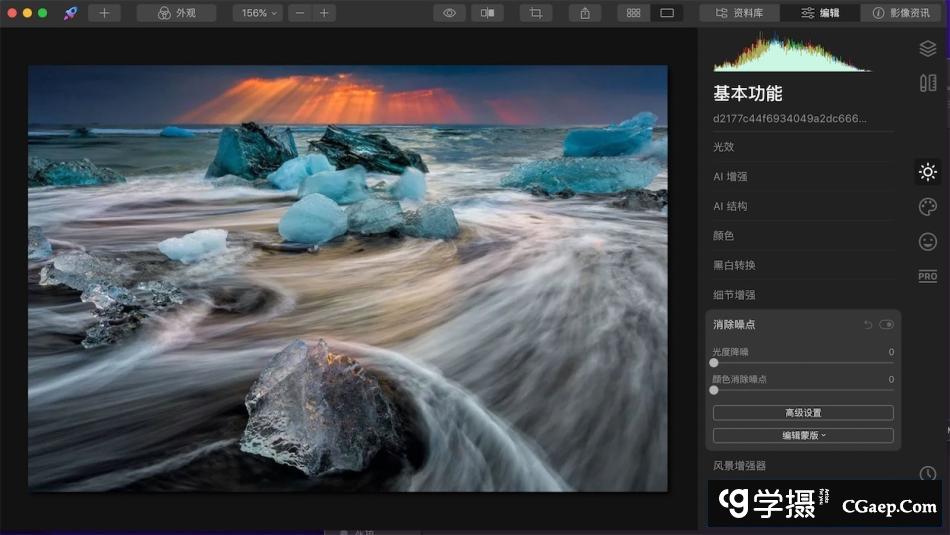This screenshot has width=950, height=535.
Task: Open the PRO tools category
Action: pyautogui.click(x=927, y=276)
